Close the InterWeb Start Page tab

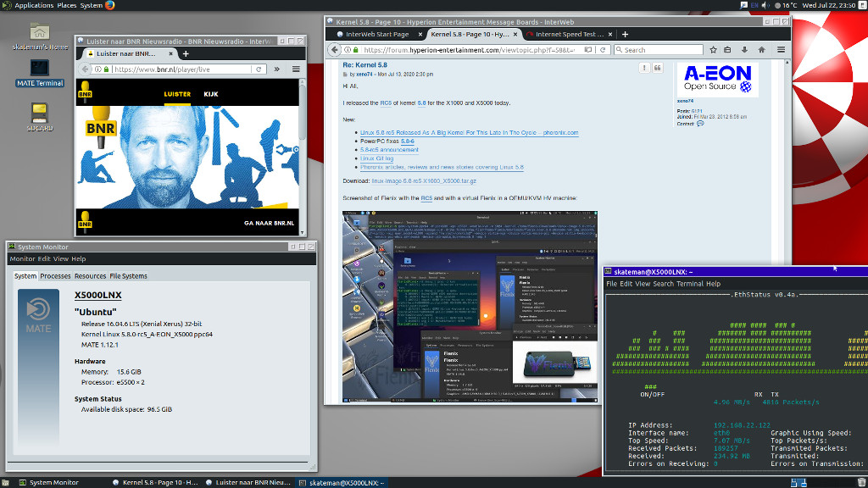tap(420, 34)
